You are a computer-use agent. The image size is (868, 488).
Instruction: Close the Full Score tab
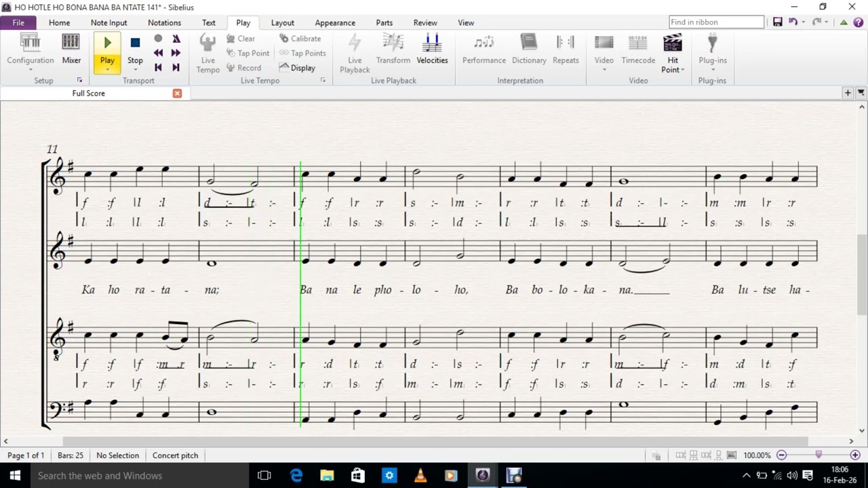177,93
